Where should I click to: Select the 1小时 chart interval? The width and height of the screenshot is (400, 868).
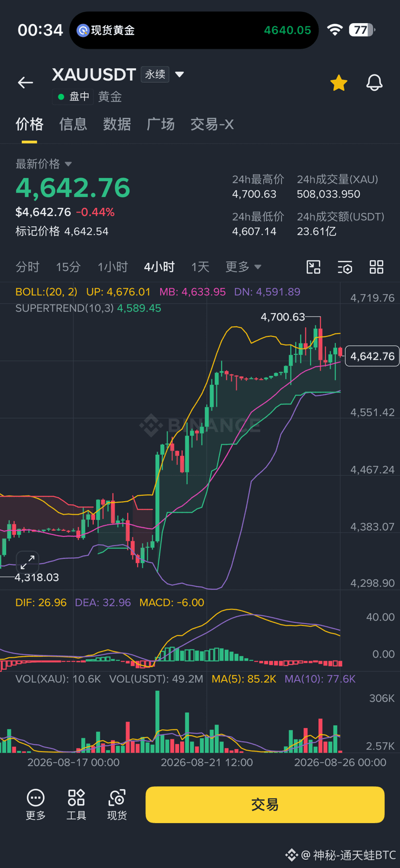[113, 267]
